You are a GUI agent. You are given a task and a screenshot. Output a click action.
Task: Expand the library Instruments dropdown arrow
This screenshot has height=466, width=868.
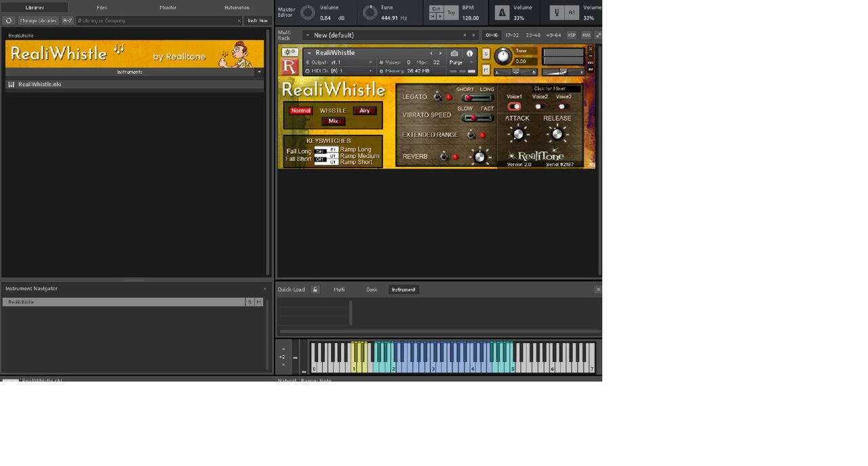click(259, 72)
